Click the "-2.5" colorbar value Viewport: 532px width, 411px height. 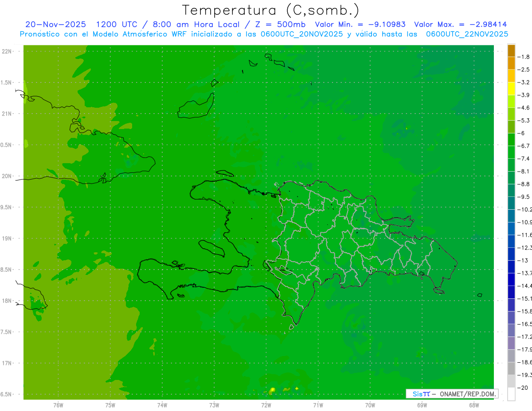coord(523,70)
